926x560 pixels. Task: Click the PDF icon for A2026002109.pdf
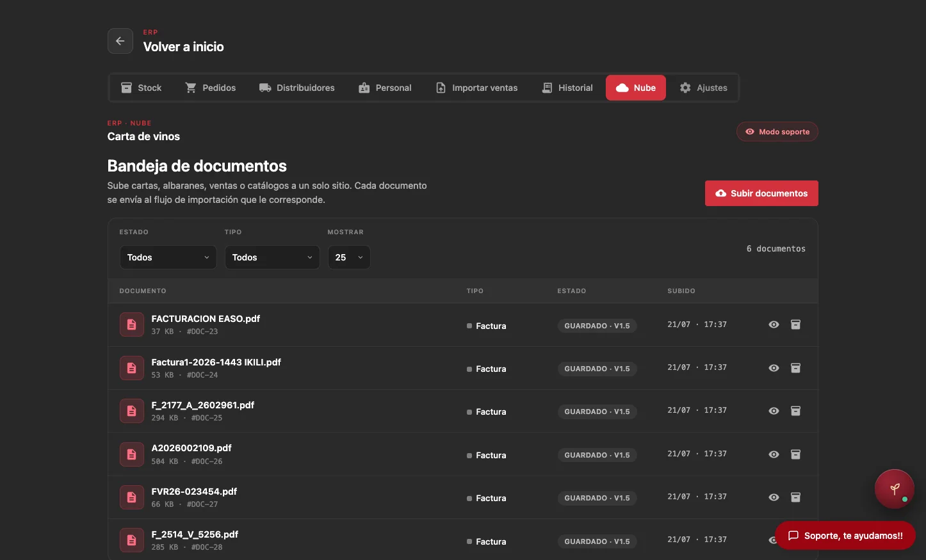pyautogui.click(x=132, y=454)
